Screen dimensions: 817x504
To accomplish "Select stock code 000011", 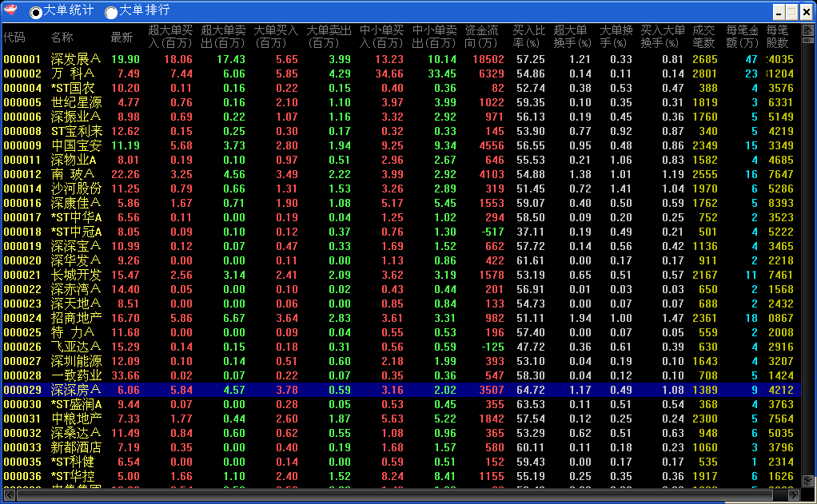I will coord(22,160).
